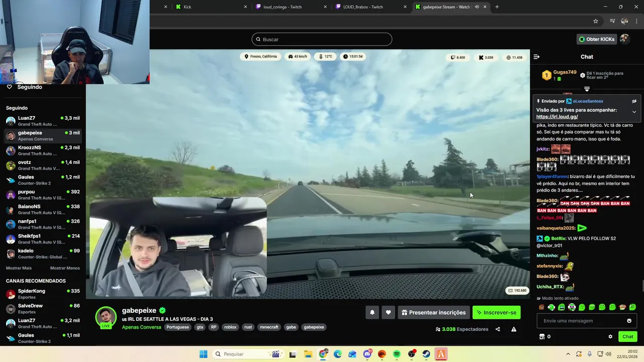Open BaianoNS channel in the sidebar

[43, 209]
